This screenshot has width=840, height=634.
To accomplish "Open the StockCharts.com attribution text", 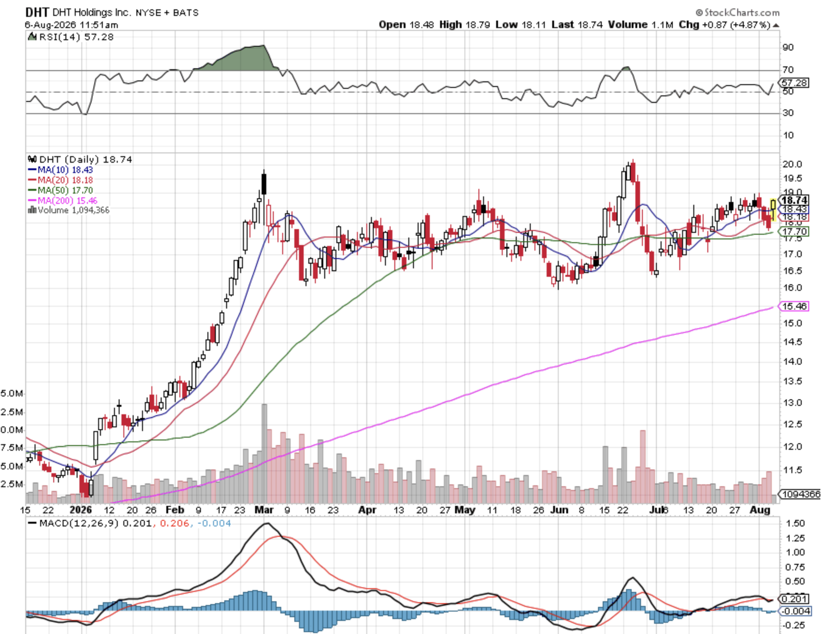I will point(737,13).
